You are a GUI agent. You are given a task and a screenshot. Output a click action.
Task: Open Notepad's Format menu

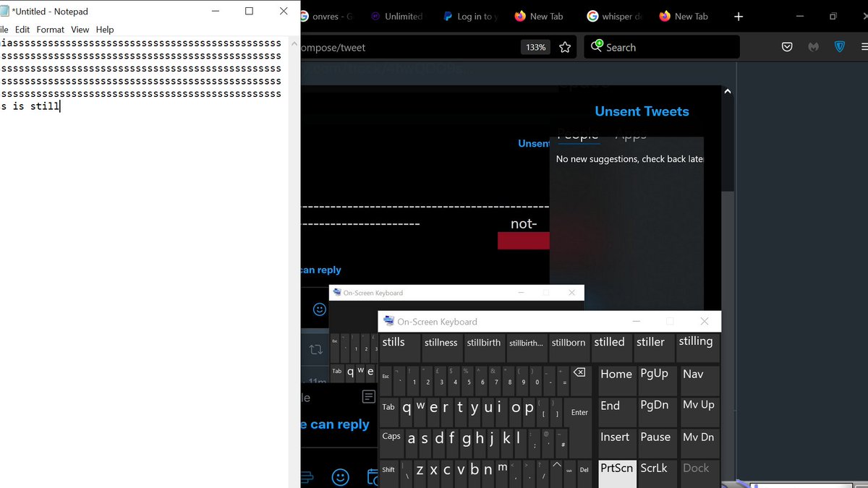pos(50,30)
